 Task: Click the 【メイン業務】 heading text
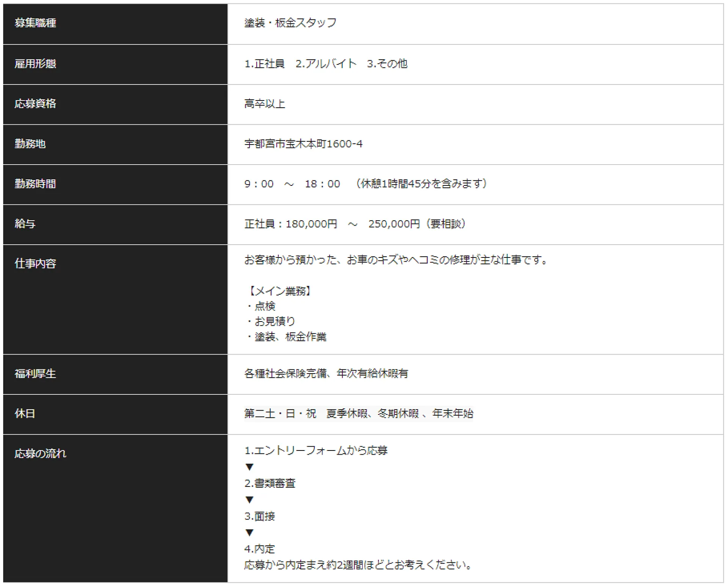[x=280, y=291]
